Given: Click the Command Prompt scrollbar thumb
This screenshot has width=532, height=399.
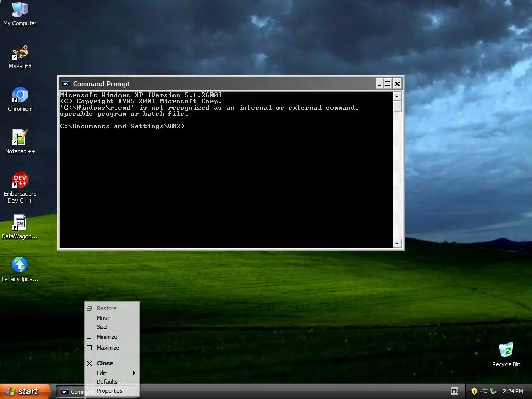Looking at the screenshot, I should [397, 106].
